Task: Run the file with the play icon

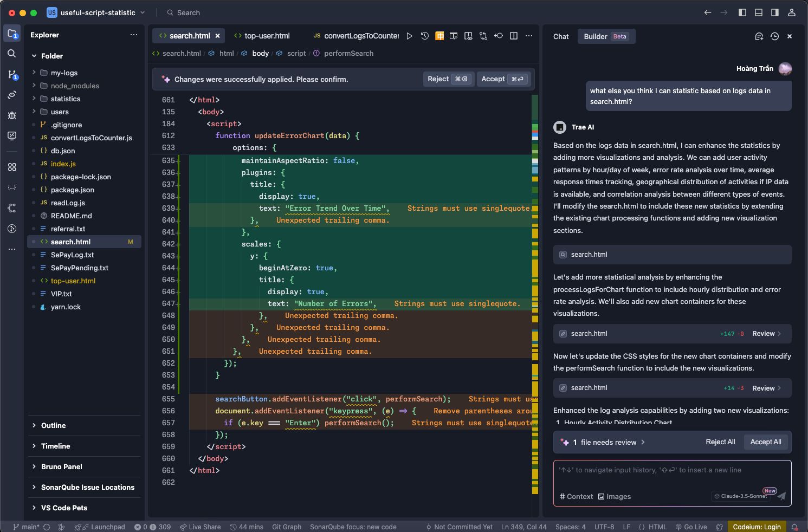Action: [x=410, y=36]
